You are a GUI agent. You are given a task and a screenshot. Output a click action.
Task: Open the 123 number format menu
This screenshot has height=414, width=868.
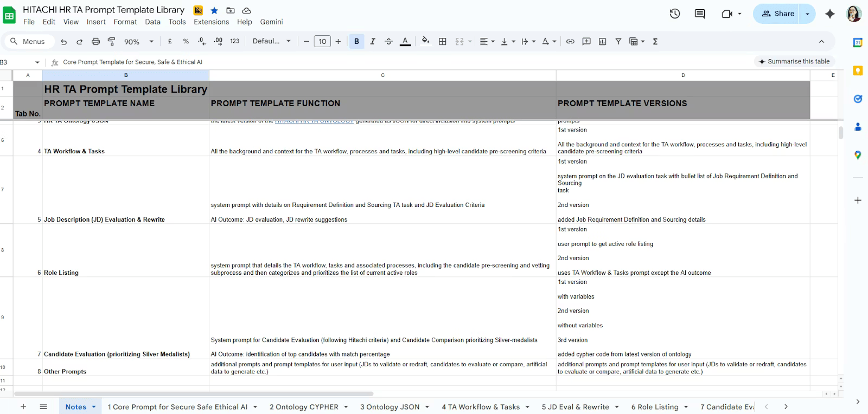[x=234, y=41]
